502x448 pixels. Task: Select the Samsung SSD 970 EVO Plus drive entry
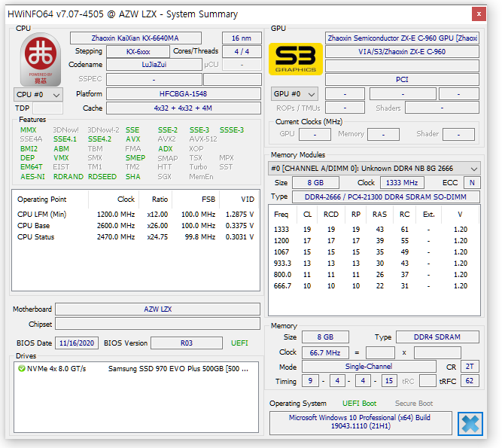(178, 369)
